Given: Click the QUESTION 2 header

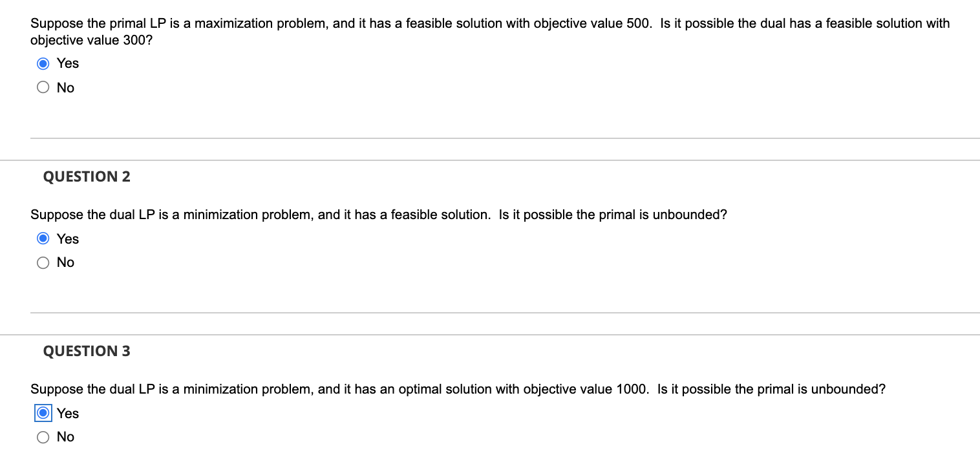Looking at the screenshot, I should coord(87,176).
